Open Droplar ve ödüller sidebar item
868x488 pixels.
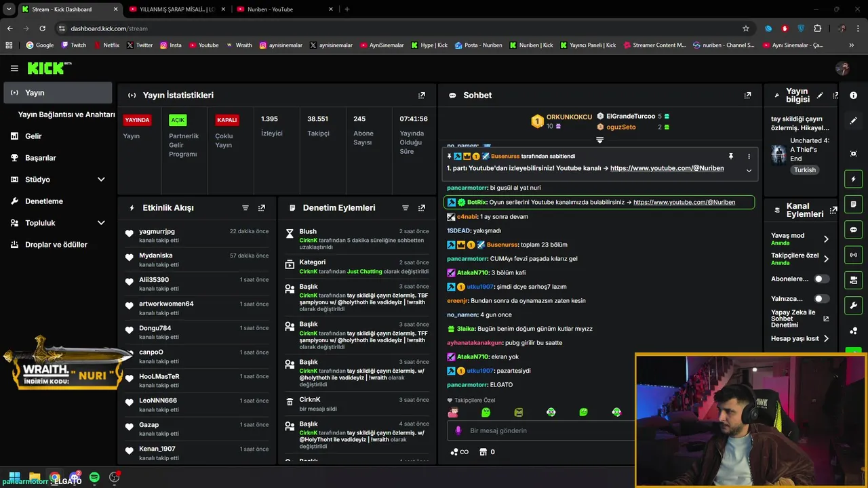tap(58, 245)
